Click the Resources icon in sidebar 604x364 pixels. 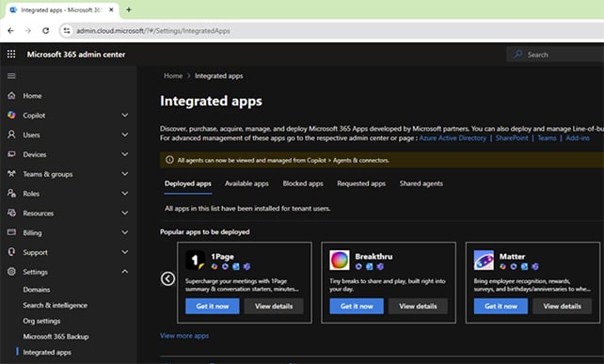(11, 213)
